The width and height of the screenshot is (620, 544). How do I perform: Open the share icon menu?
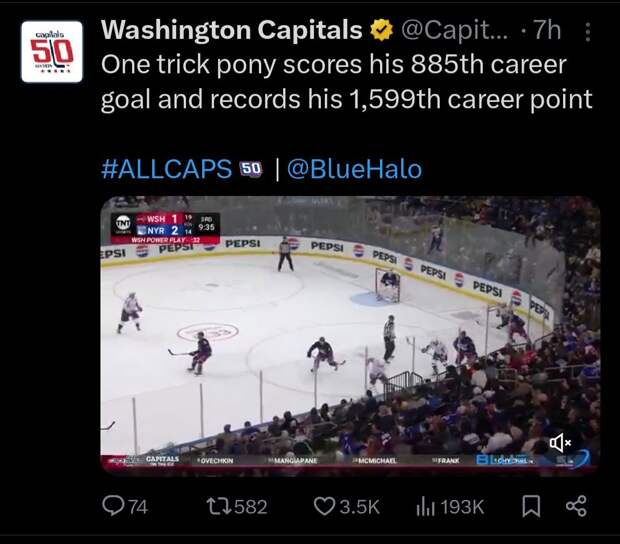(x=576, y=506)
